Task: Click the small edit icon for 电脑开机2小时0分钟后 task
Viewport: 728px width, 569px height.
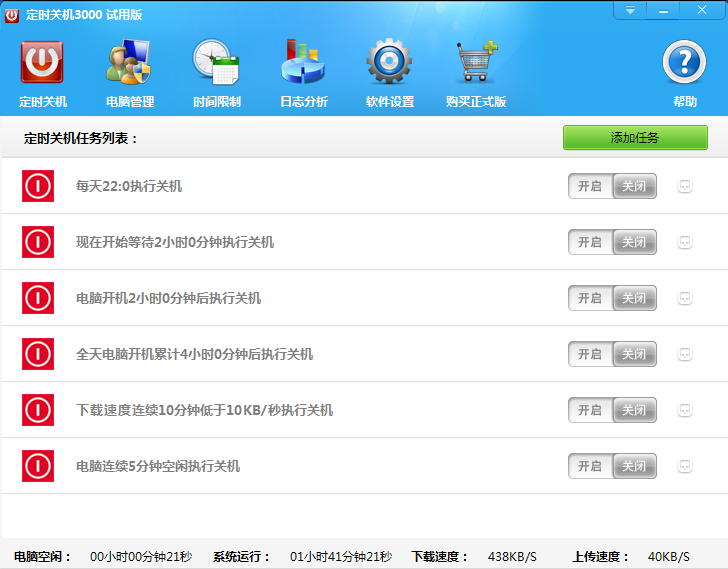Action: coord(685,298)
